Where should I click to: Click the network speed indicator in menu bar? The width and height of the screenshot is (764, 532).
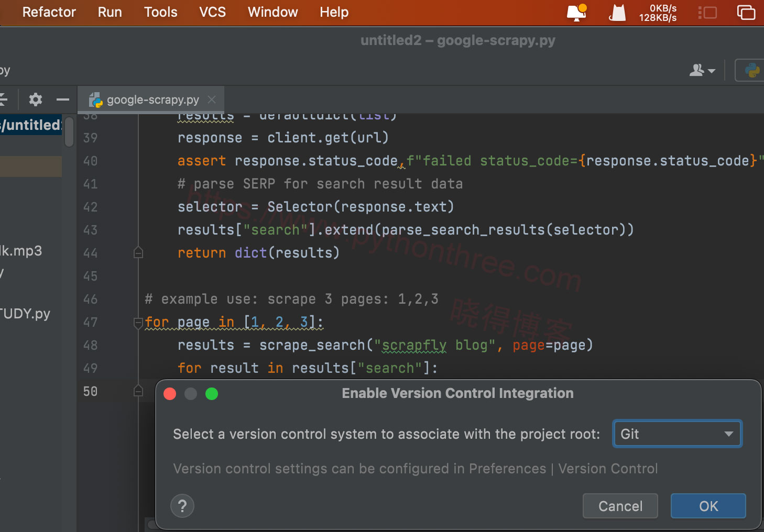pyautogui.click(x=658, y=13)
